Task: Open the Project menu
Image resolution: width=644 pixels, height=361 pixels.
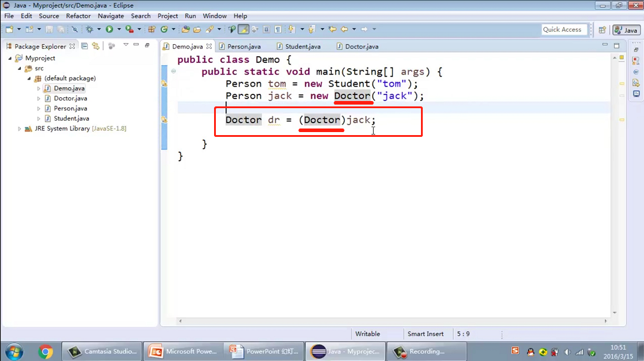Action: (x=167, y=16)
